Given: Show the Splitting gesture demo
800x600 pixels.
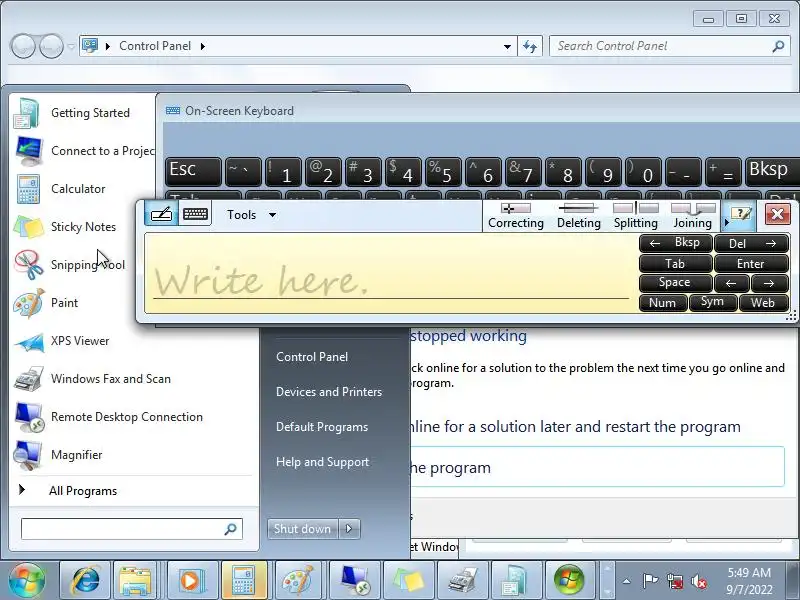Looking at the screenshot, I should coord(635,216).
